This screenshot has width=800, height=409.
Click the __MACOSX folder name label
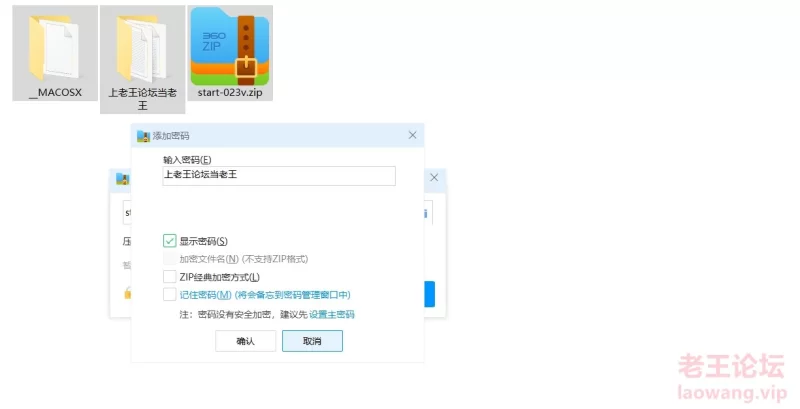(x=55, y=93)
